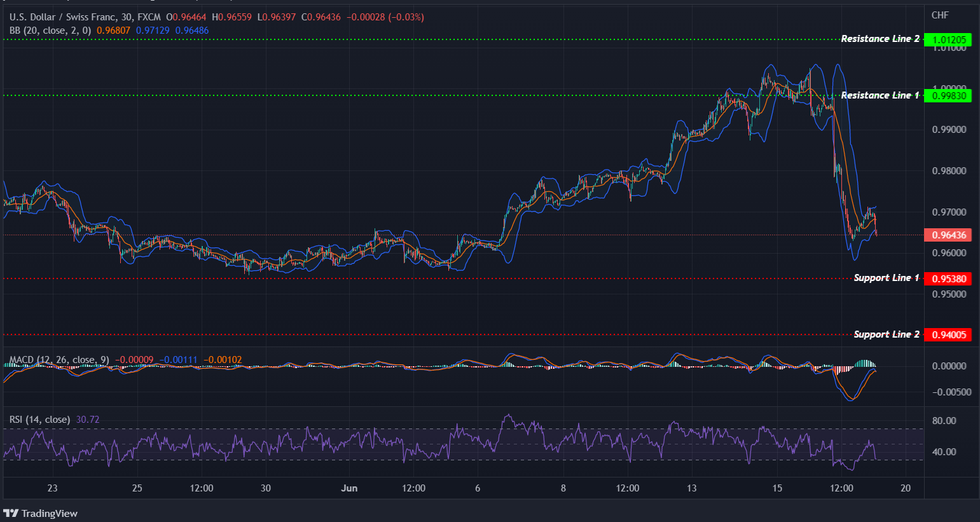This screenshot has height=522, width=980.
Task: Click the Jun label on the time axis
Action: coord(349,488)
